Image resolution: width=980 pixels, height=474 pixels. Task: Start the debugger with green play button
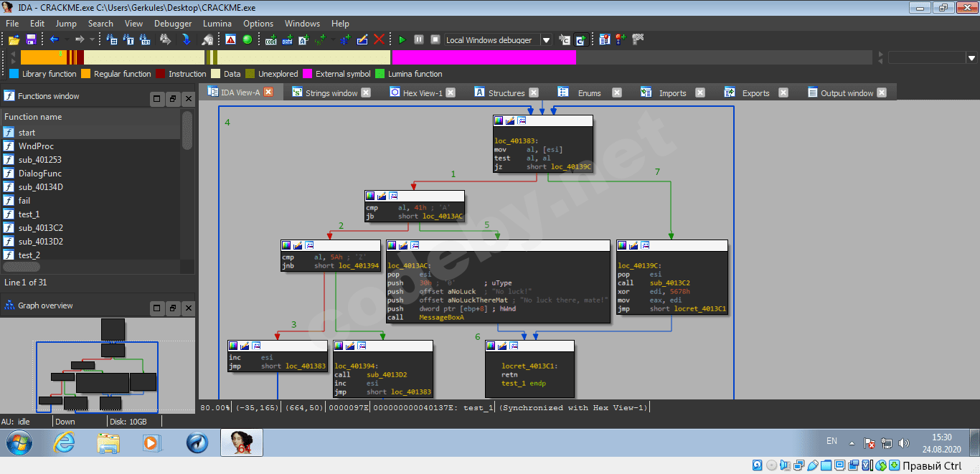[402, 40]
